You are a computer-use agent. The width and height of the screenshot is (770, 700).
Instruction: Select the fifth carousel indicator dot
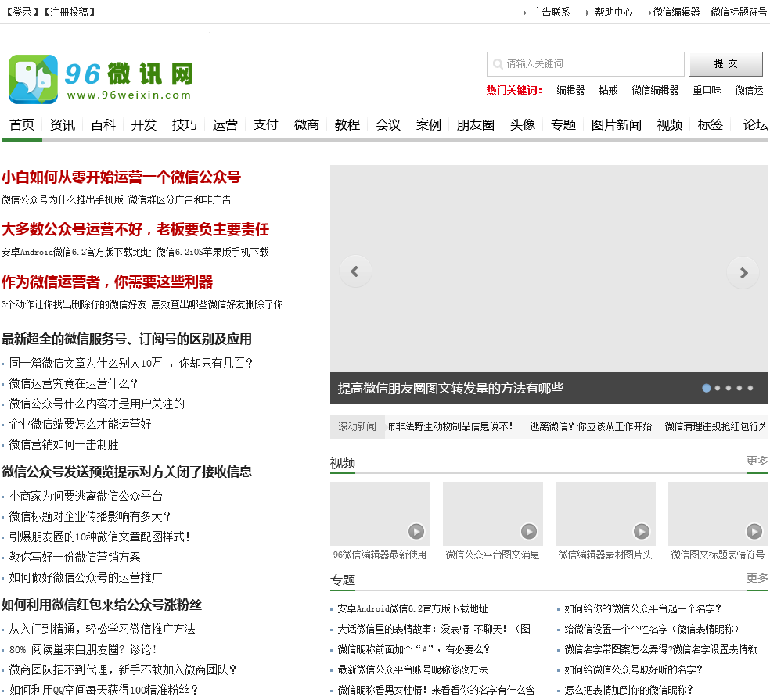750,388
